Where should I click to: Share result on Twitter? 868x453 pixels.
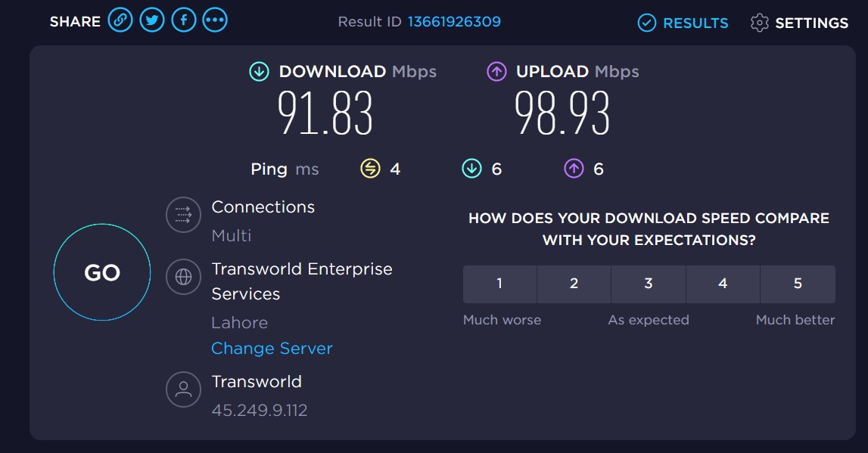coord(151,21)
